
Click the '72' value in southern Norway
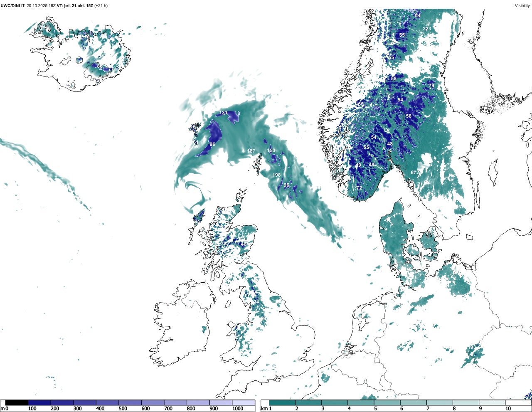pos(359,188)
